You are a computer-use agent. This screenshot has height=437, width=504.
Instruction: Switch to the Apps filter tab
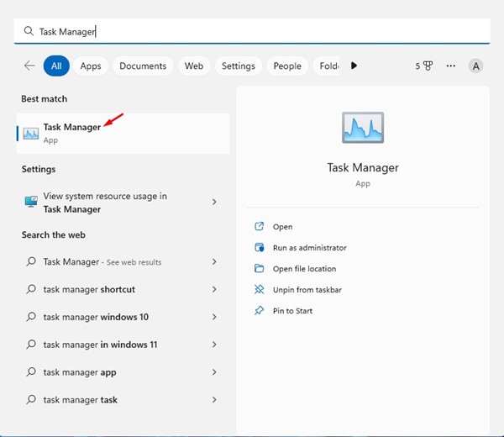91,66
